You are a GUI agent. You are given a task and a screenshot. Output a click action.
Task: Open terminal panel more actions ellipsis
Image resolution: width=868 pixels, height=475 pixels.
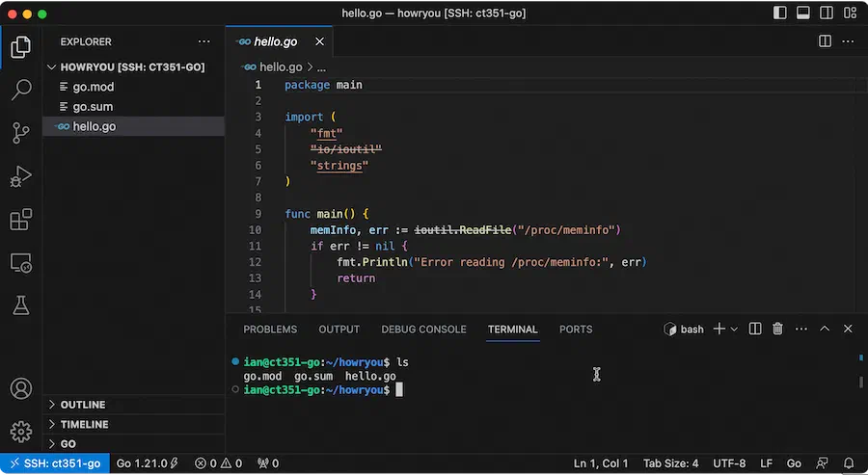(x=801, y=329)
